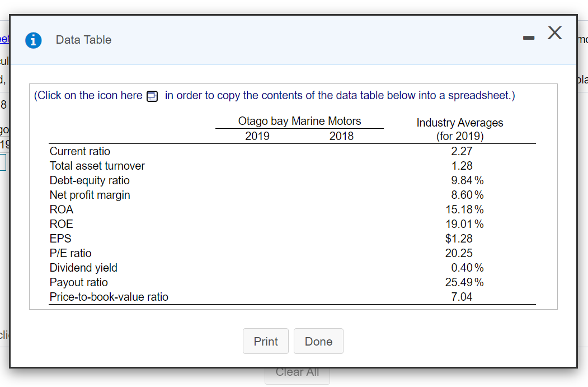Select the Debt-equity ratio row label

90,180
